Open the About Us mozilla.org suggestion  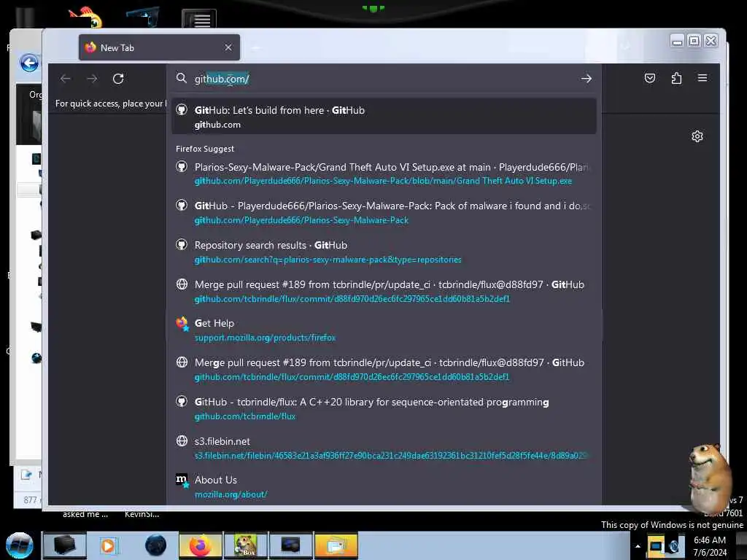pos(384,487)
